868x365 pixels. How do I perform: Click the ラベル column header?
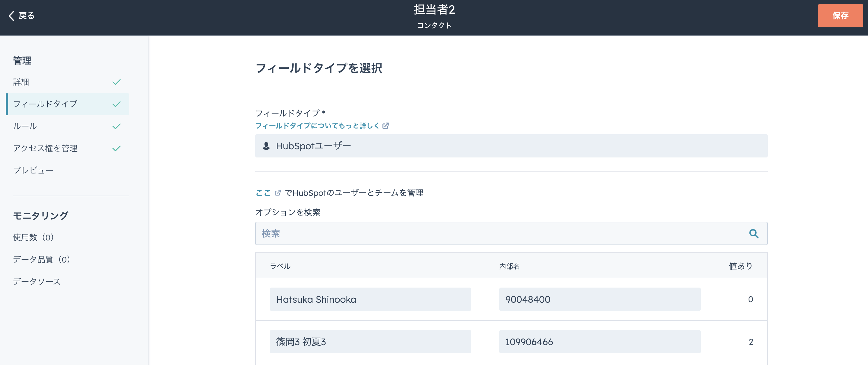coord(280,266)
